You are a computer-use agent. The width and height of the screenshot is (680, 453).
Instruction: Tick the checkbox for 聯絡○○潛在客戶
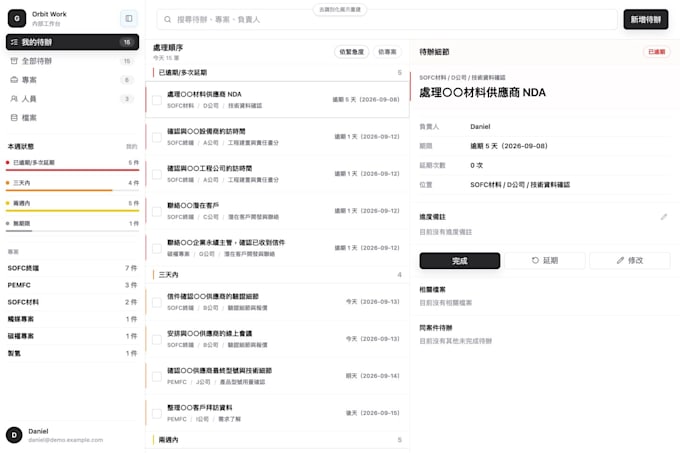pyautogui.click(x=157, y=211)
